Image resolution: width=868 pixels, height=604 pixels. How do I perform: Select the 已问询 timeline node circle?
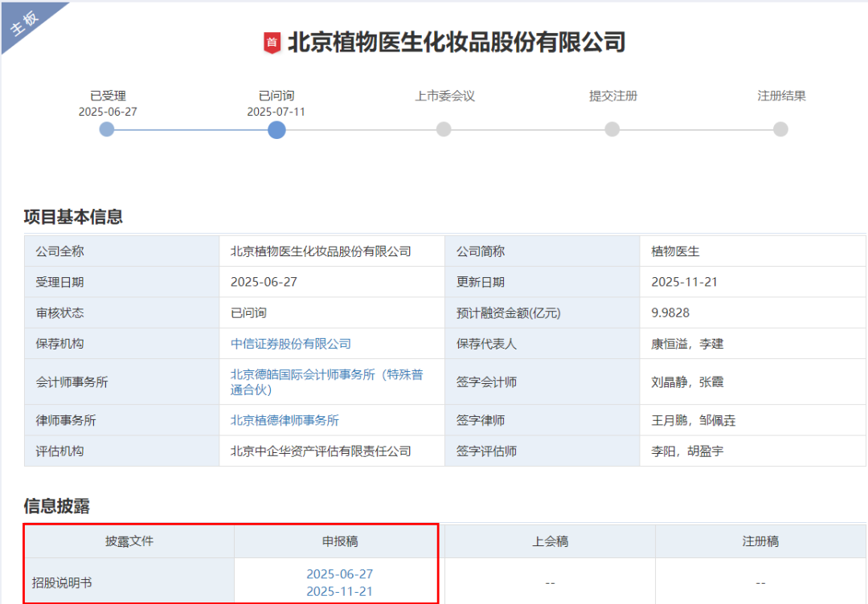point(276,129)
